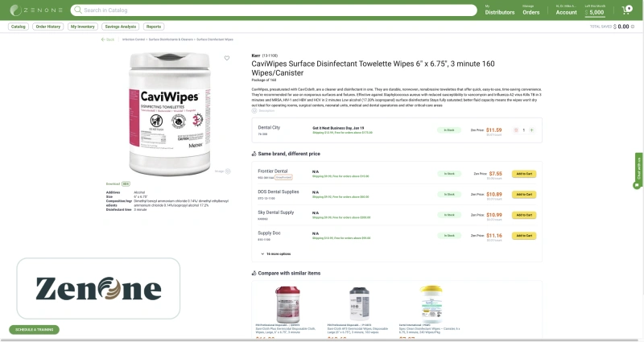Click the Schedule a Training button
Image resolution: width=644 pixels, height=342 pixels.
coord(34,330)
